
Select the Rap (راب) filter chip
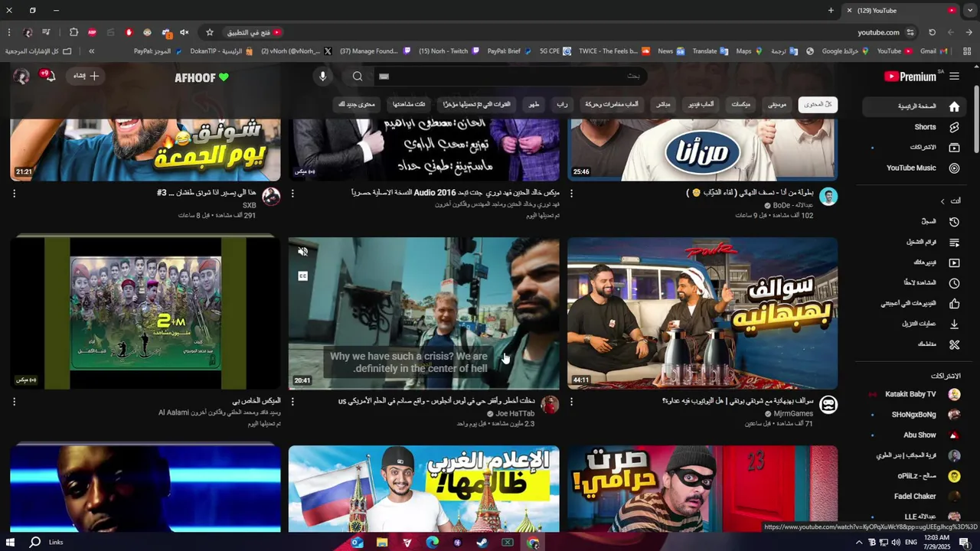562,105
